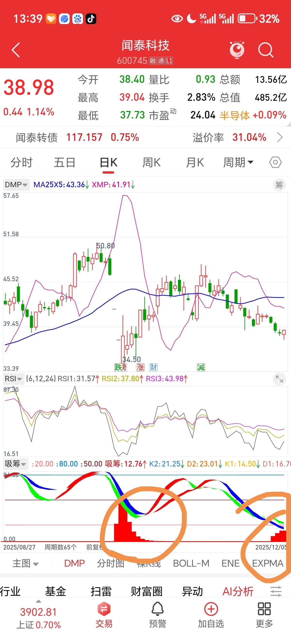This screenshot has width=291, height=644.
Task: Tap the 市盈 24.04 value
Action: (x=203, y=115)
